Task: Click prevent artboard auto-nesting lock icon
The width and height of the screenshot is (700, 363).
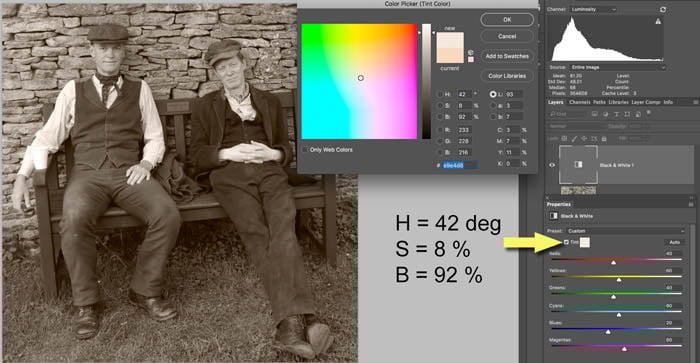Action: 594,139
